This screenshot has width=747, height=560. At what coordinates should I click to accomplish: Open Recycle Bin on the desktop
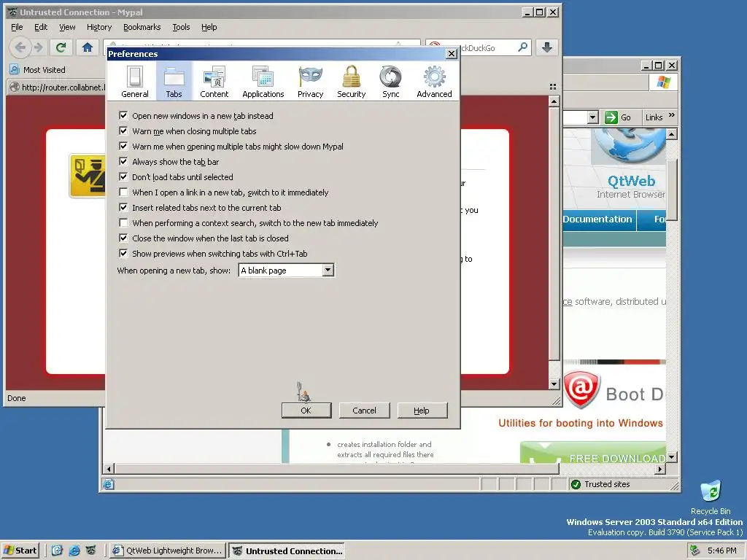click(711, 497)
